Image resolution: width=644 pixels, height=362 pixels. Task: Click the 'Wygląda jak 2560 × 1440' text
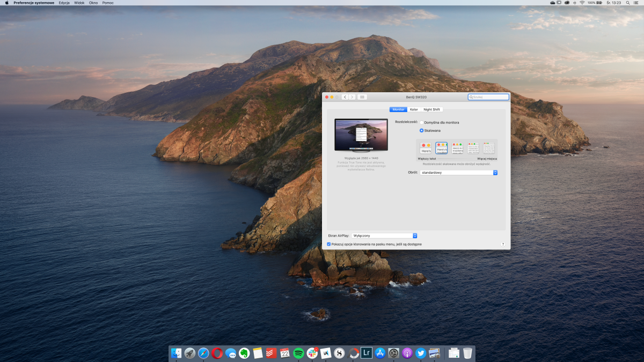(361, 158)
